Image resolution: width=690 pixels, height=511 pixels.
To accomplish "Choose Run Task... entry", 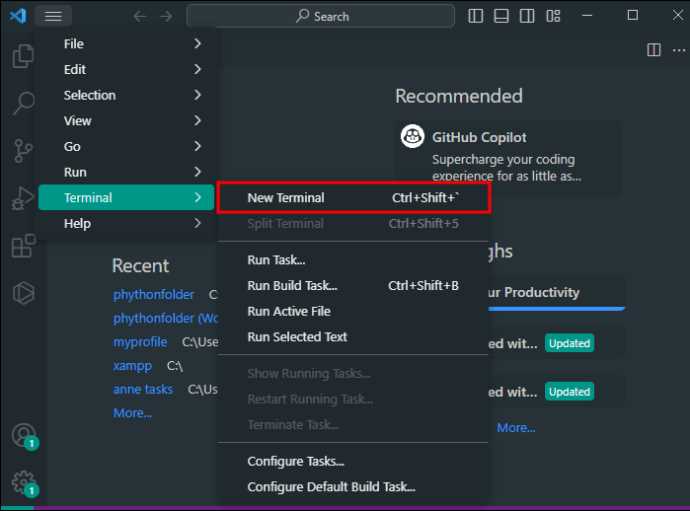I will click(x=353, y=260).
